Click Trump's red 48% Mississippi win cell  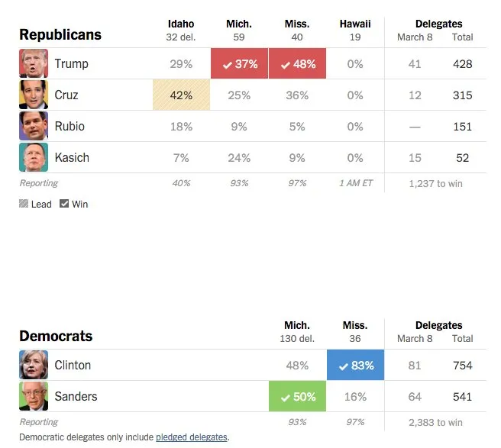pos(298,63)
